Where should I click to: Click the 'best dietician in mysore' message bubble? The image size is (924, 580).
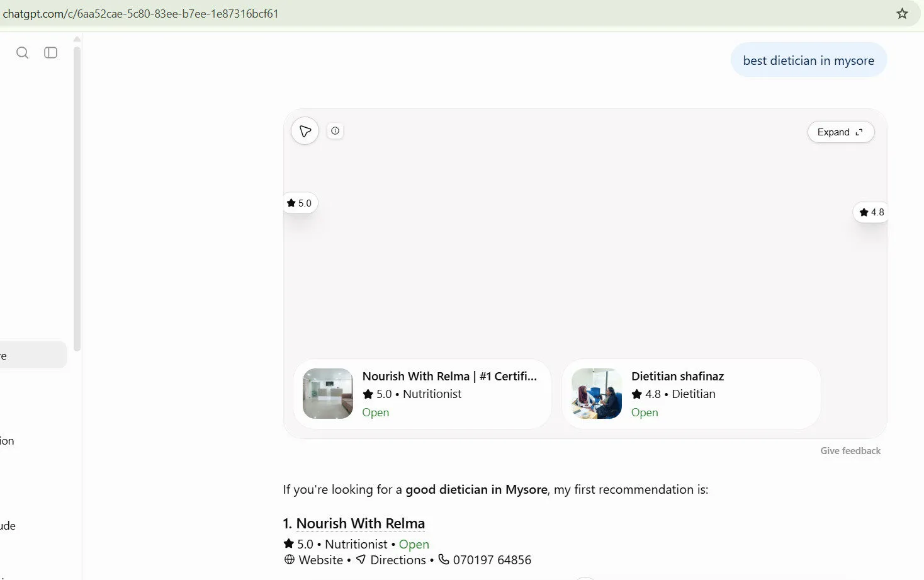click(808, 60)
